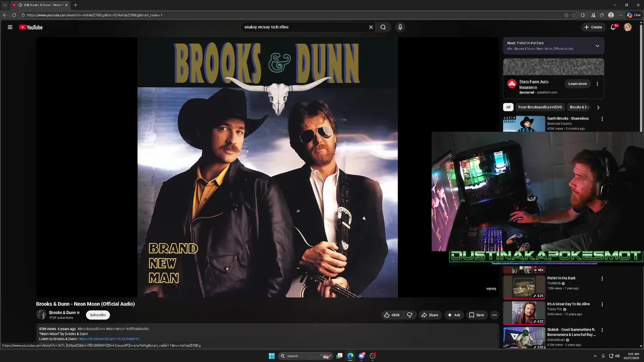Image resolution: width=644 pixels, height=362 pixels.
Task: Clear the YouTube search box text
Action: (371, 27)
